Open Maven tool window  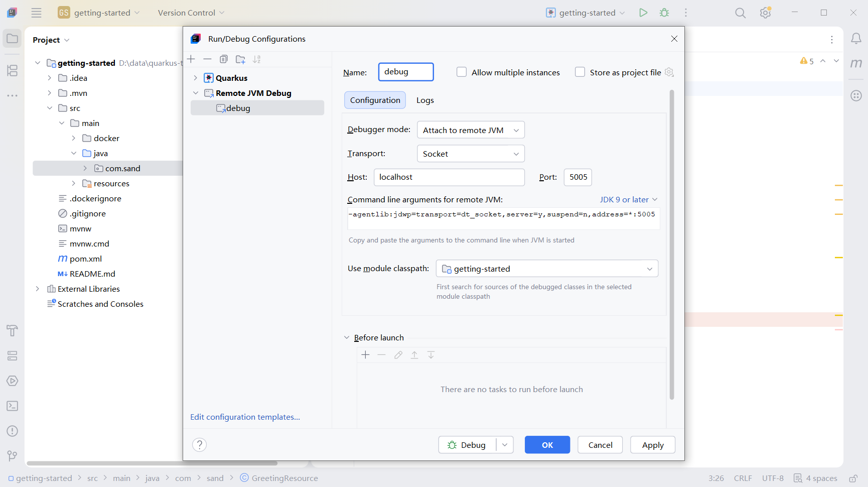point(856,63)
